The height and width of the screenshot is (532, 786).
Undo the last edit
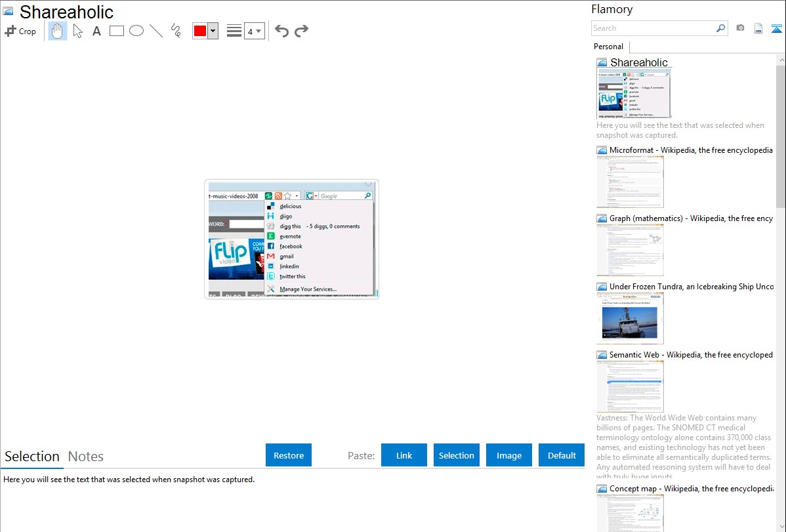[281, 31]
